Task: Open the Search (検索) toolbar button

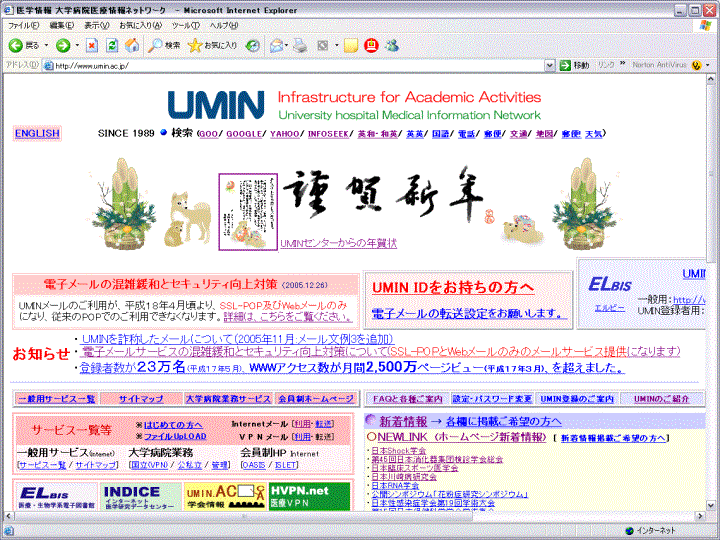Action: (165, 45)
